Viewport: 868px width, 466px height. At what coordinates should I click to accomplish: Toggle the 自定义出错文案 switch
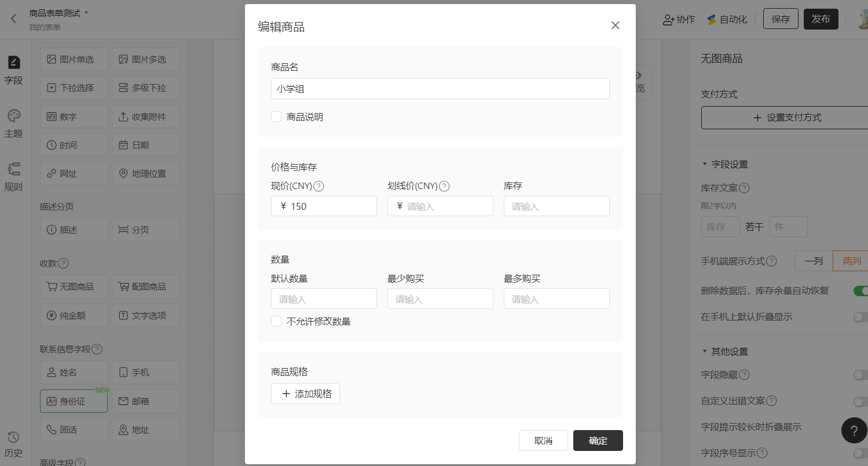pyautogui.click(x=861, y=401)
